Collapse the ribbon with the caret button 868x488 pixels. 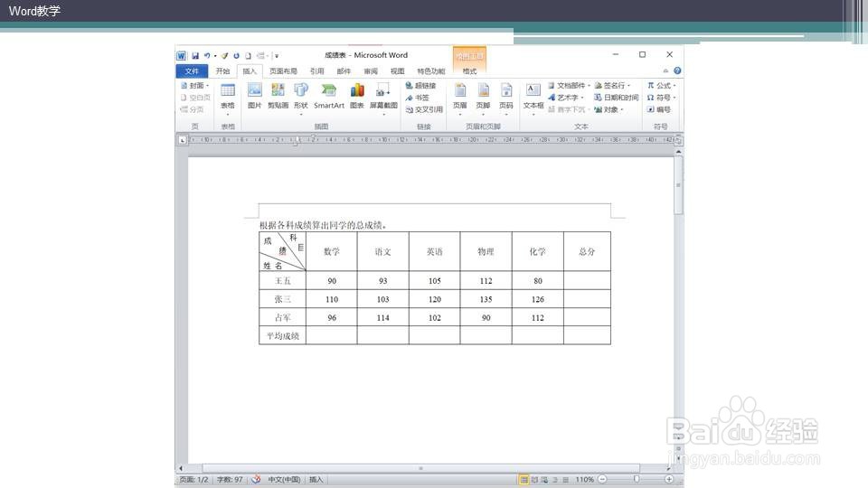click(665, 70)
